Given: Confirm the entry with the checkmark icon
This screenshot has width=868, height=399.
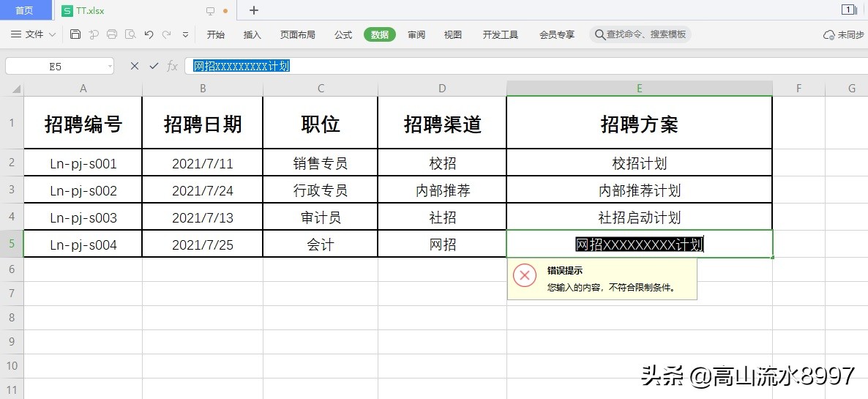Looking at the screenshot, I should click(x=154, y=66).
